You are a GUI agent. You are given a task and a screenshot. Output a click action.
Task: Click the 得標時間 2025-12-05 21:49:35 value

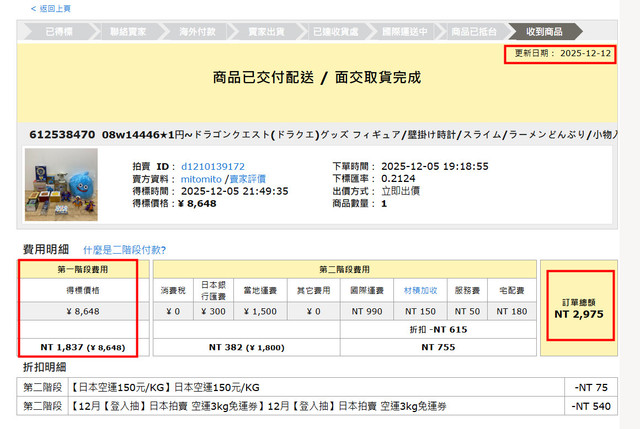235,191
